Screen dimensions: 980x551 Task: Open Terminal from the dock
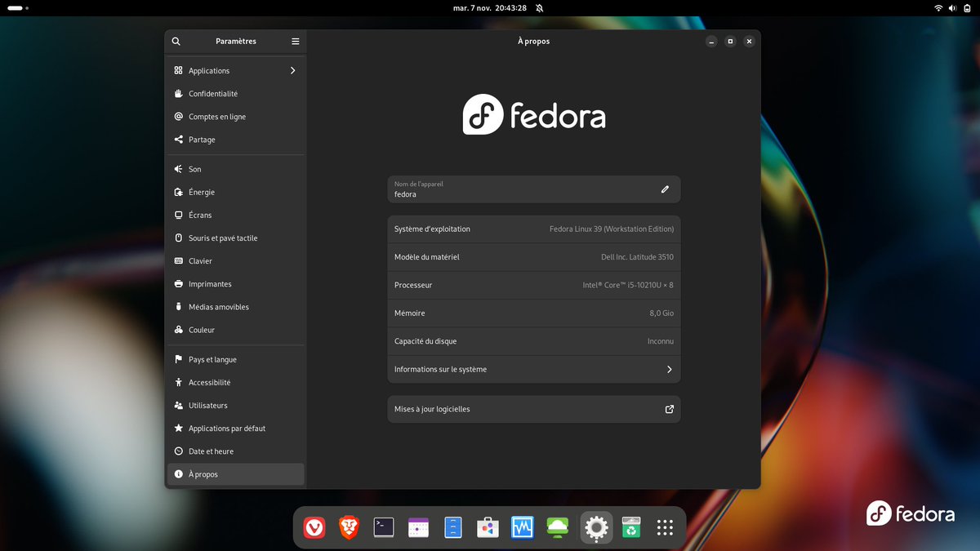384,528
